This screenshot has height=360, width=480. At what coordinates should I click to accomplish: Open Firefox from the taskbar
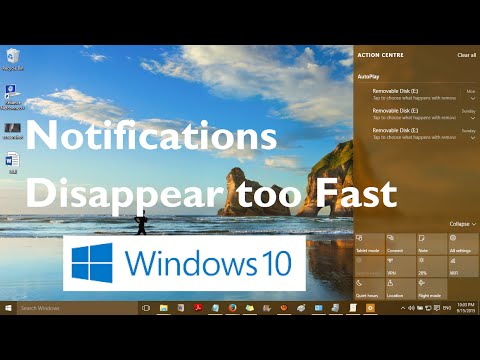tap(232, 308)
